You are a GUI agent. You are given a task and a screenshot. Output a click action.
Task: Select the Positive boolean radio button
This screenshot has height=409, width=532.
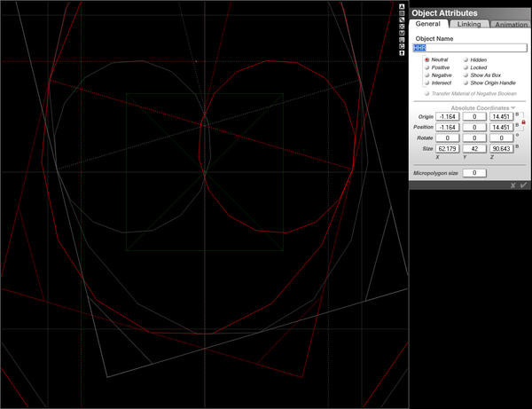pos(427,67)
